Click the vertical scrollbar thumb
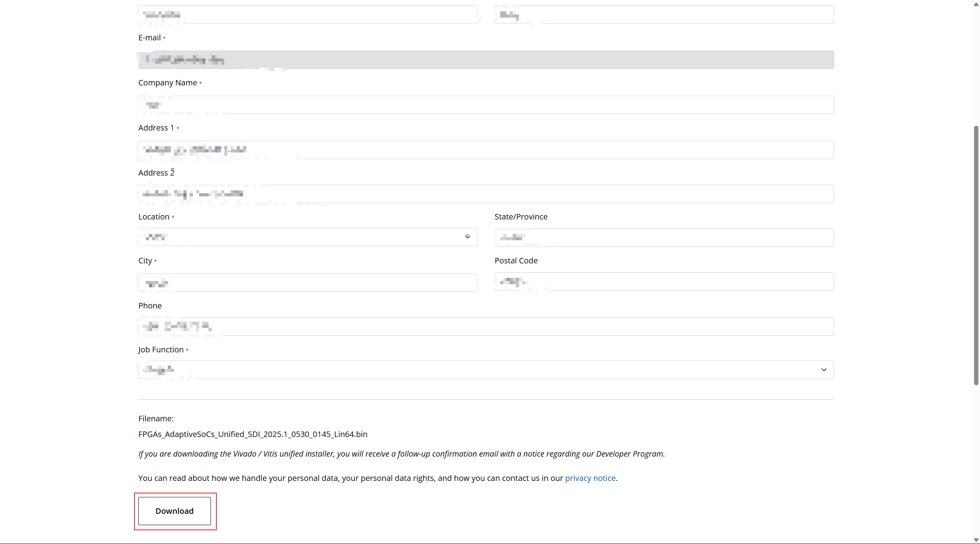This screenshot has height=544, width=980. 976,255
